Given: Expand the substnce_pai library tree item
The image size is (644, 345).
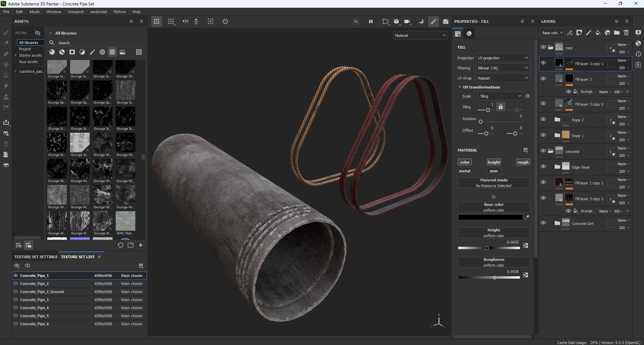Looking at the screenshot, I should [x=15, y=71].
